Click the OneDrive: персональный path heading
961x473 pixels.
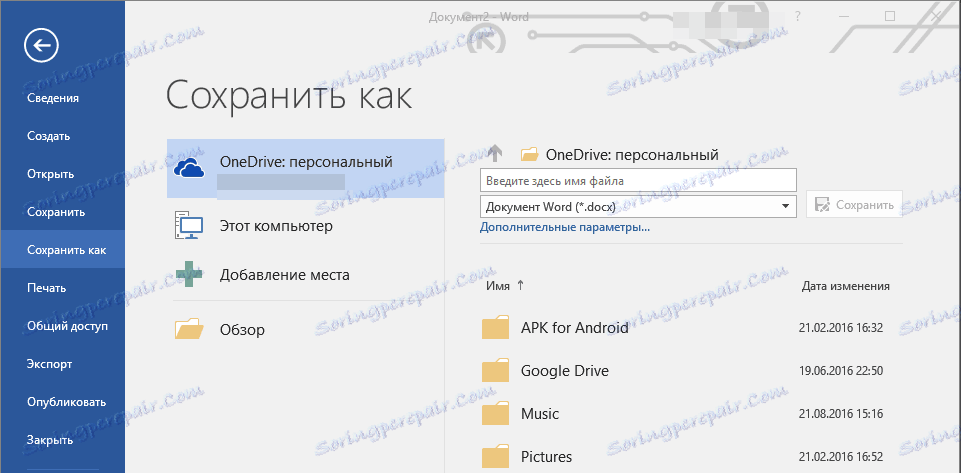[632, 154]
